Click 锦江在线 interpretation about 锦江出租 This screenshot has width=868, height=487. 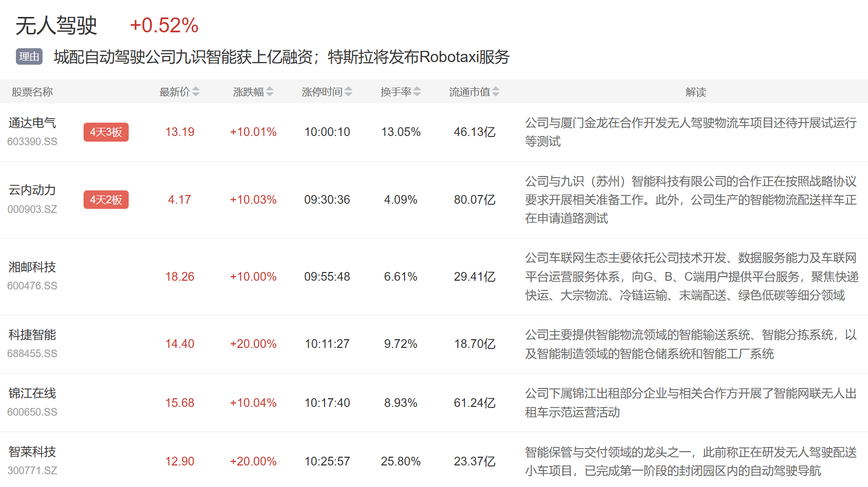click(691, 403)
